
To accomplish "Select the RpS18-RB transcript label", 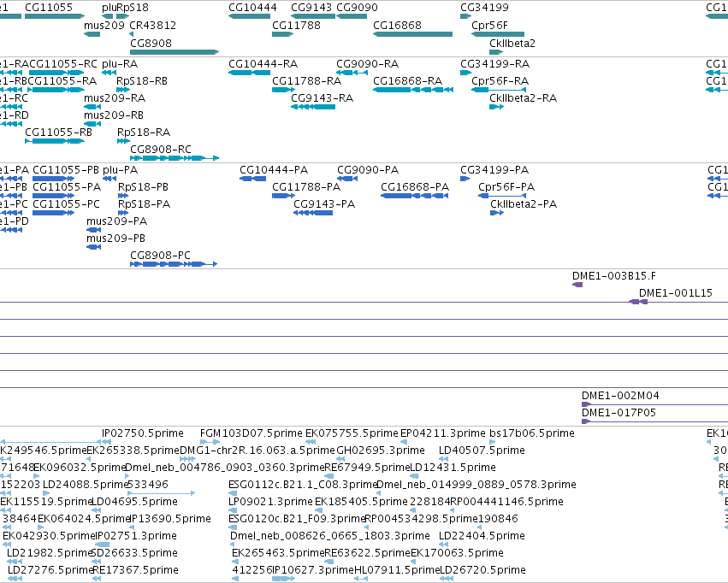I will [142, 80].
